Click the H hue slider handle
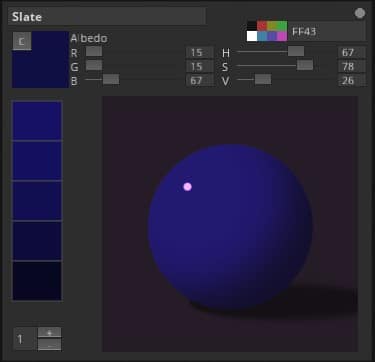Viewport: 375px width, 362px height. [x=296, y=51]
